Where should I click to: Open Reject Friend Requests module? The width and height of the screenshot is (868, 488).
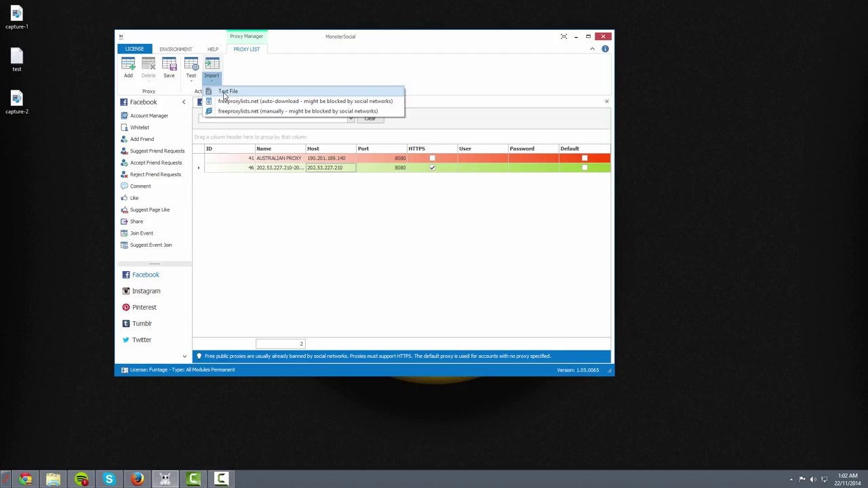[155, 174]
